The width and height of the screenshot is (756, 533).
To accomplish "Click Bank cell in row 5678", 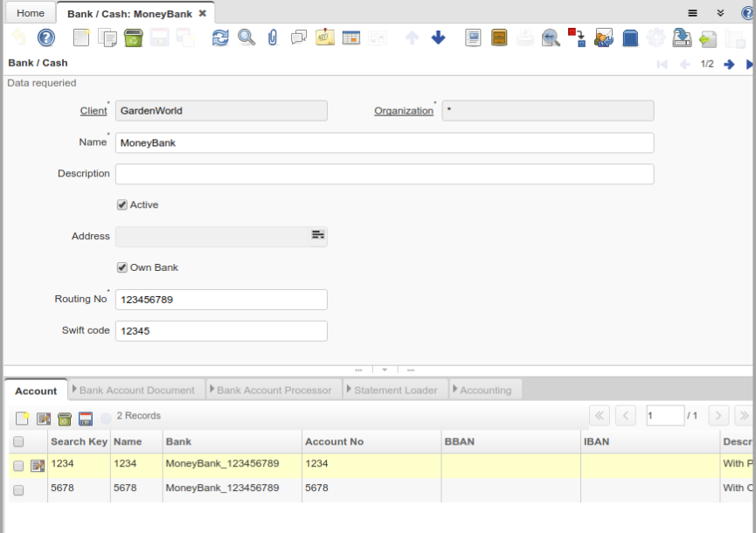I will (x=232, y=488).
